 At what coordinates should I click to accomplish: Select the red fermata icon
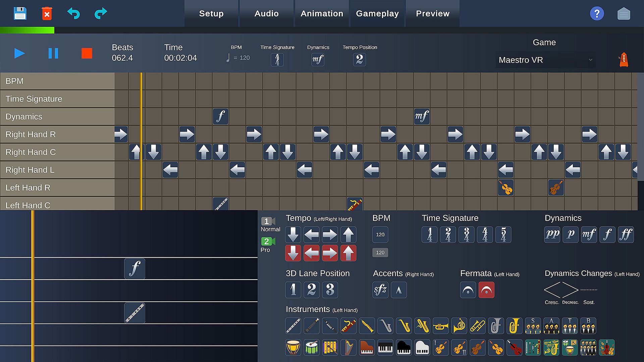pos(486,290)
